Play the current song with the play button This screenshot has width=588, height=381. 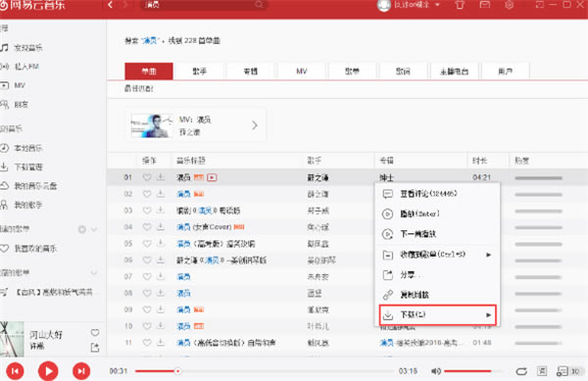click(x=48, y=371)
